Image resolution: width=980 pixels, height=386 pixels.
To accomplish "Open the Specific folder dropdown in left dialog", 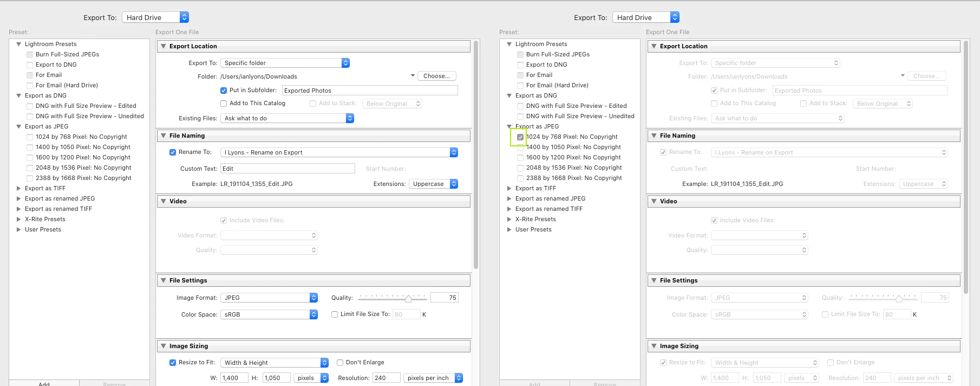I will click(285, 63).
